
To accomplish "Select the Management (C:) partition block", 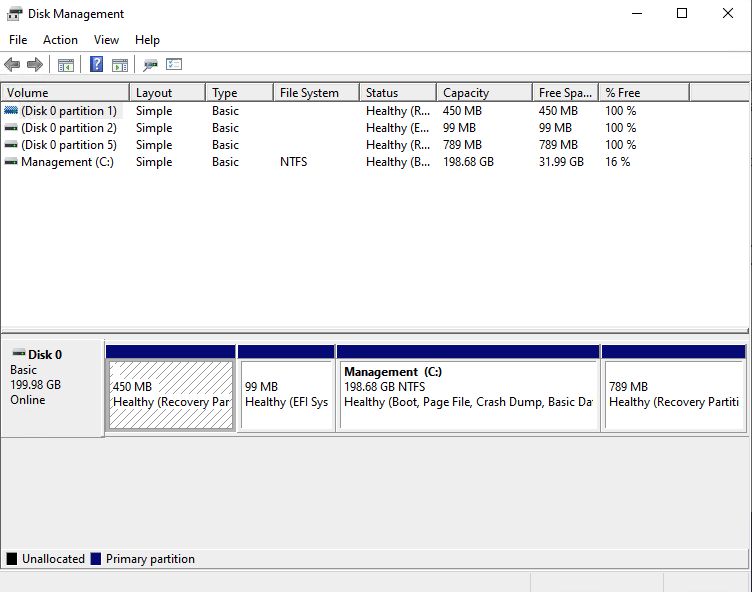I will [469, 394].
